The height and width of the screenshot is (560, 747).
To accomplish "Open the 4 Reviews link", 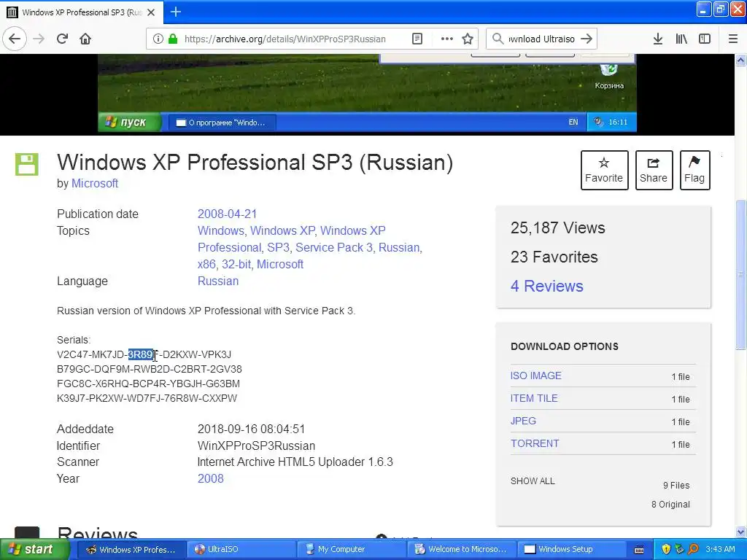I will click(x=547, y=286).
